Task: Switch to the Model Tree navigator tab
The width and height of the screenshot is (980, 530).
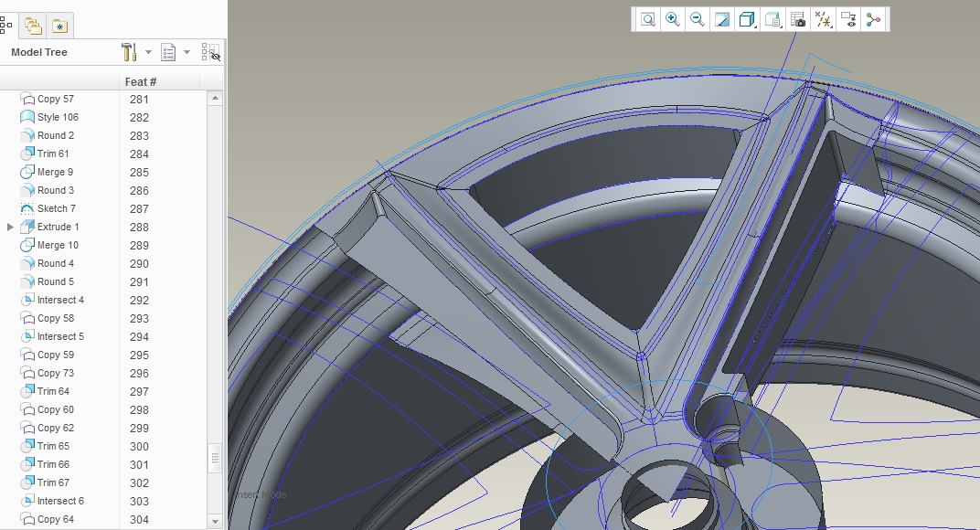Action: click(6, 26)
